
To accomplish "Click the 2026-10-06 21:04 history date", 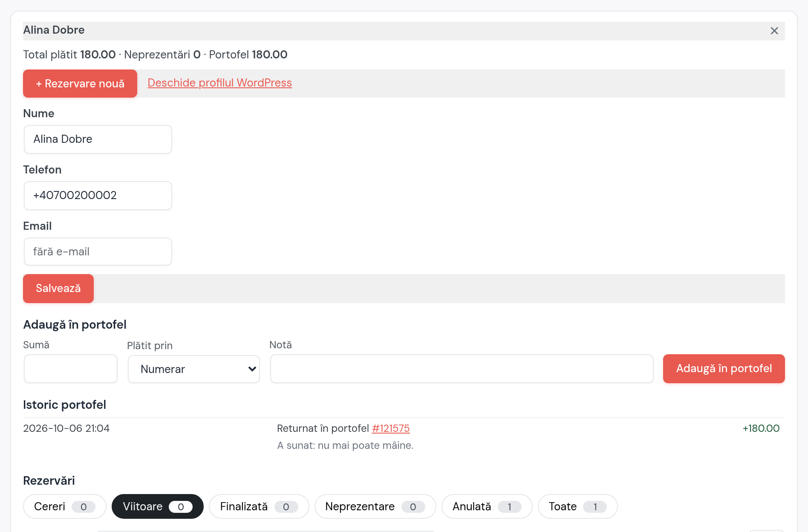I will click(x=66, y=428).
